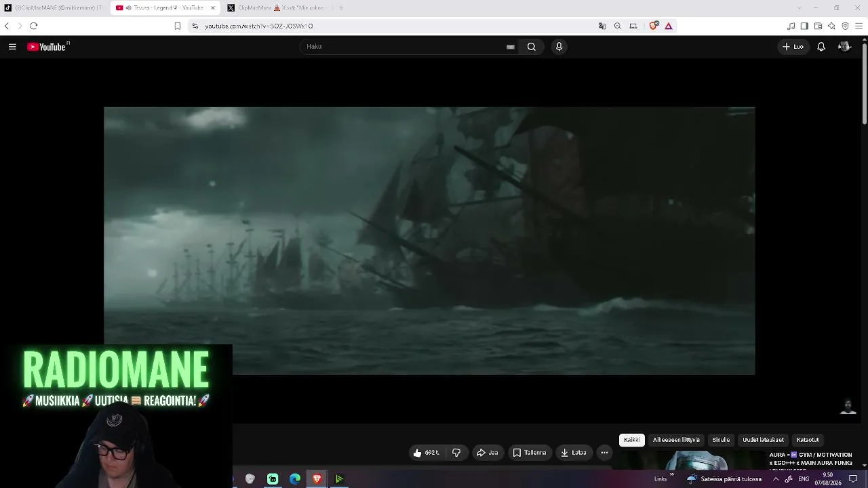
Task: Open the Brave VPN shield icon
Action: coord(845,26)
